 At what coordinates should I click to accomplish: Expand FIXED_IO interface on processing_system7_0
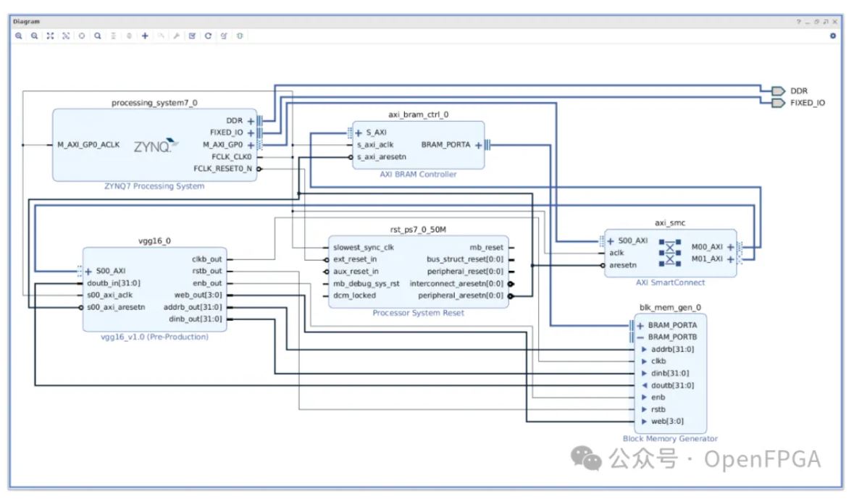click(251, 133)
